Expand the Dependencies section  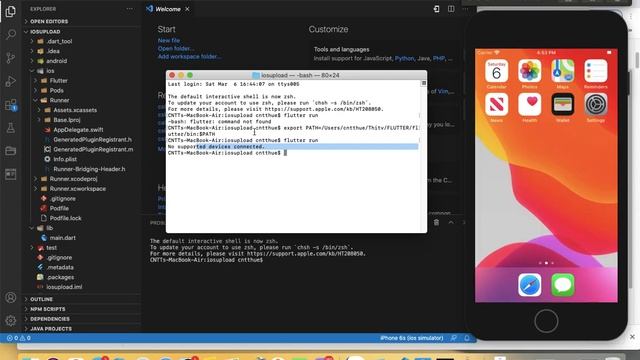49,319
